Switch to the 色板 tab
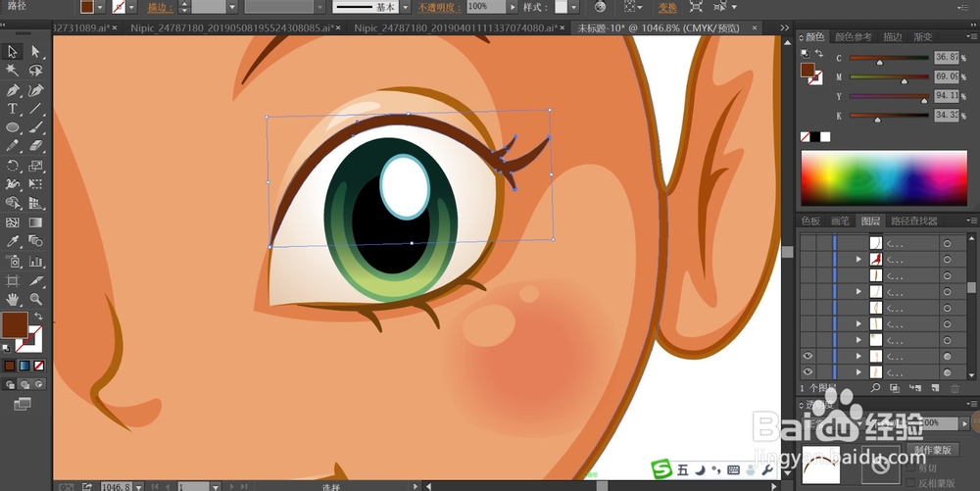 coord(810,221)
